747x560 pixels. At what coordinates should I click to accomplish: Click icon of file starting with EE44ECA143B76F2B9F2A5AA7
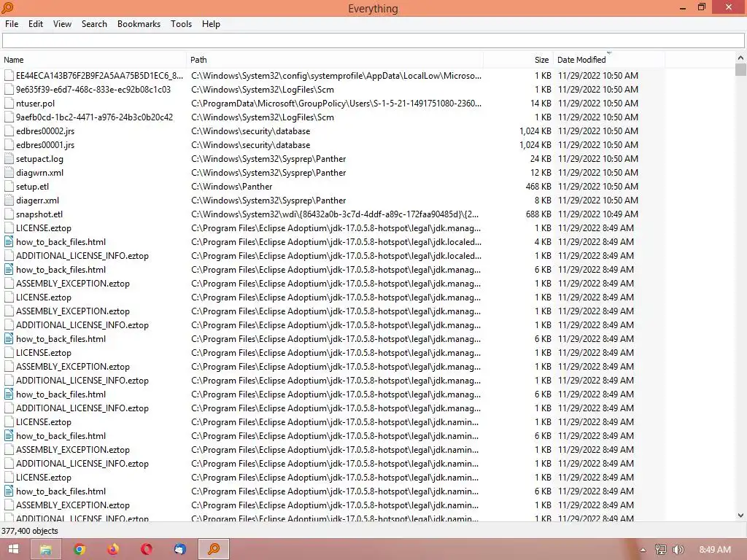point(9,75)
